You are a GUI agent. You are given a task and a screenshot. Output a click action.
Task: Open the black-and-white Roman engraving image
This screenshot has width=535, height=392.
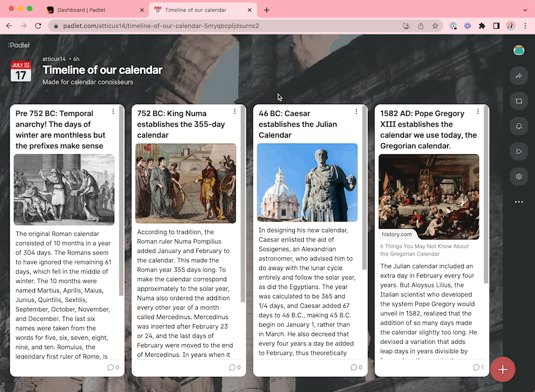click(x=64, y=189)
